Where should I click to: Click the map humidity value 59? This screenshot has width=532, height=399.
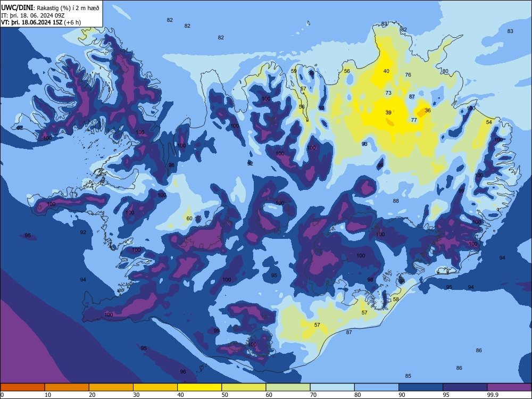pos(294,71)
